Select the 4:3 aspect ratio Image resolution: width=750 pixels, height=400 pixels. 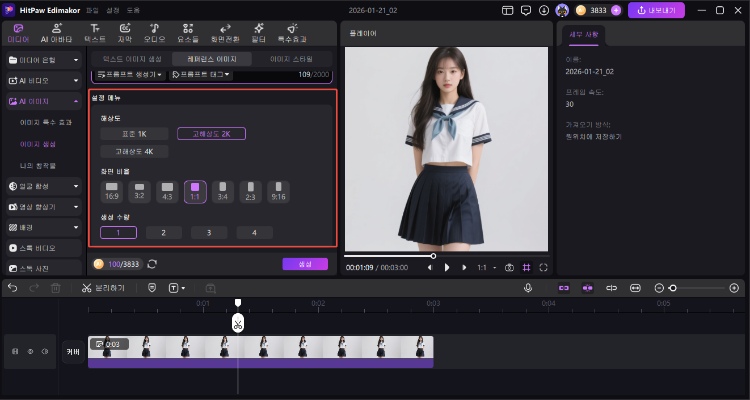[167, 191]
